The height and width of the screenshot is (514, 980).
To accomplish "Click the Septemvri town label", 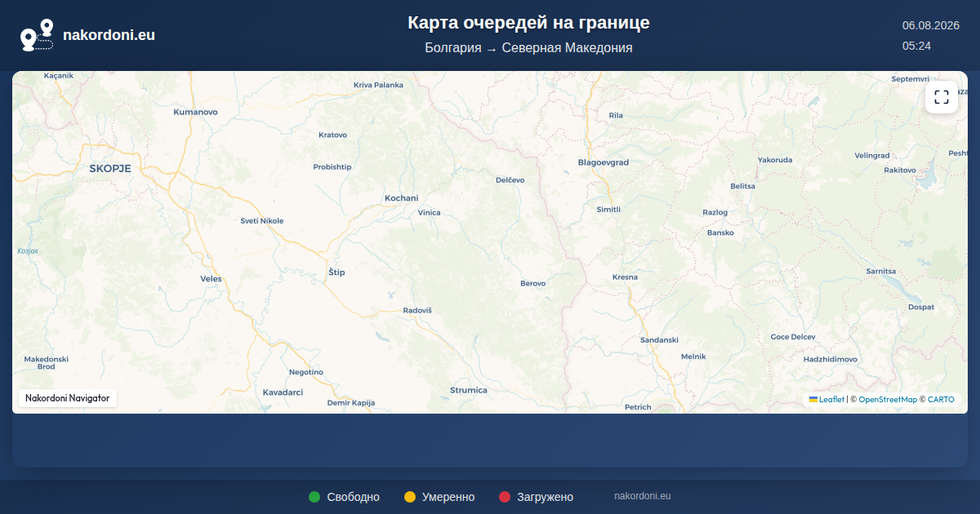I will click(x=911, y=79).
